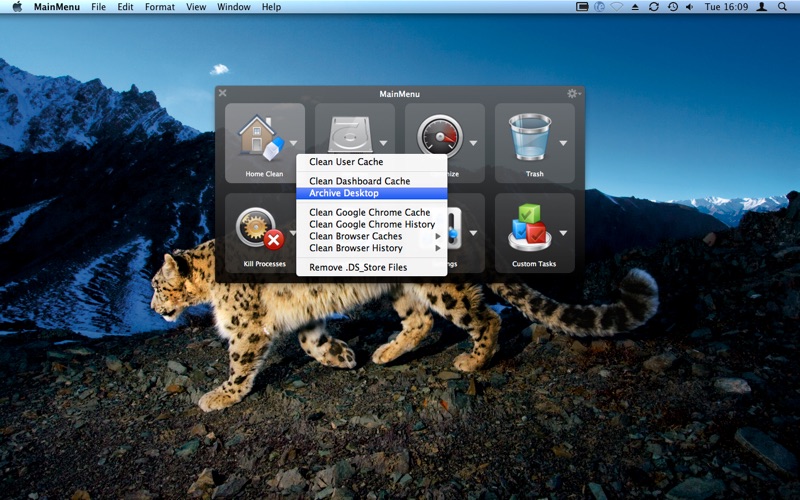Click the eject menu bar icon
The image size is (800, 500).
click(635, 7)
